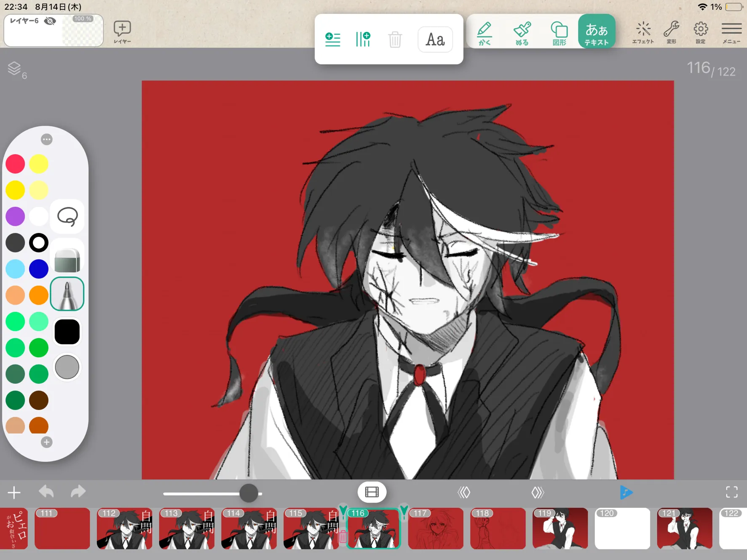Click the timeline zoom slider handle
Viewport: 747px width, 560px height.
(x=249, y=493)
